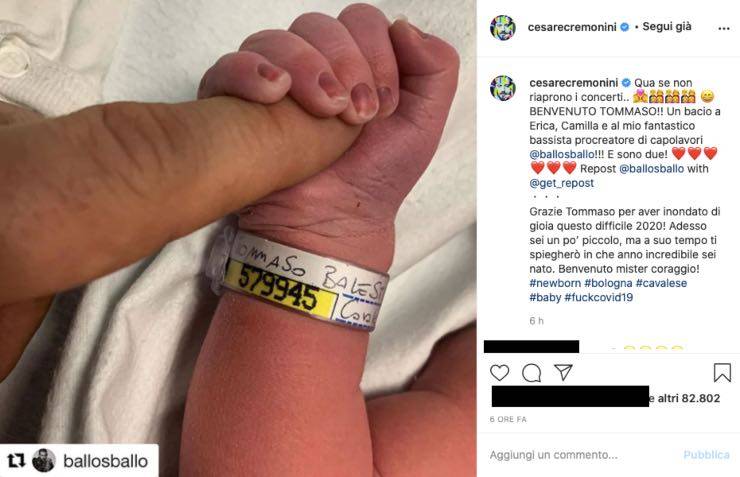Click verified badge next to header username

click(624, 27)
